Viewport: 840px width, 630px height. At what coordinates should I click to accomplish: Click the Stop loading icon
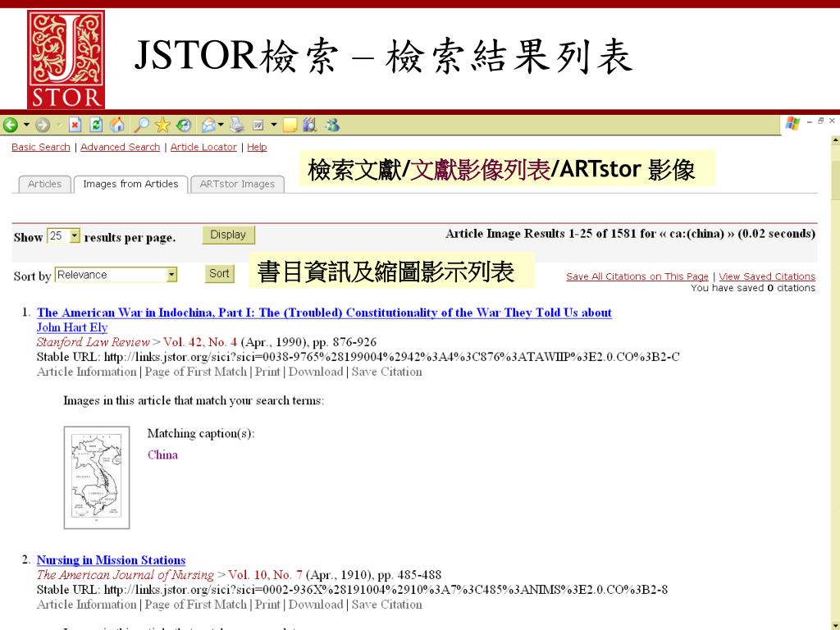click(75, 126)
